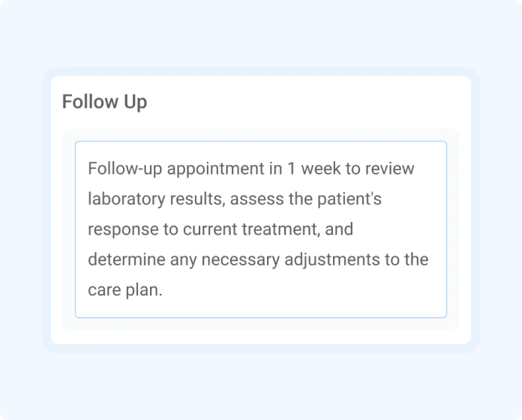Place cursor on the word "Follow-up"
Screen dimensions: 522x420
click(124, 169)
